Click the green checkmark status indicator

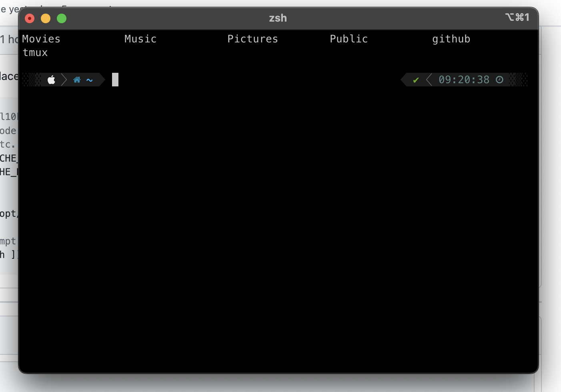416,80
